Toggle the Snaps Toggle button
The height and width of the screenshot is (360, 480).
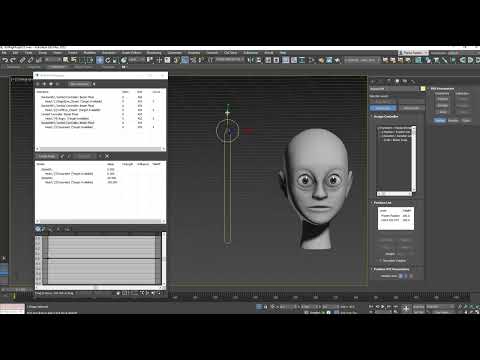pos(177,60)
